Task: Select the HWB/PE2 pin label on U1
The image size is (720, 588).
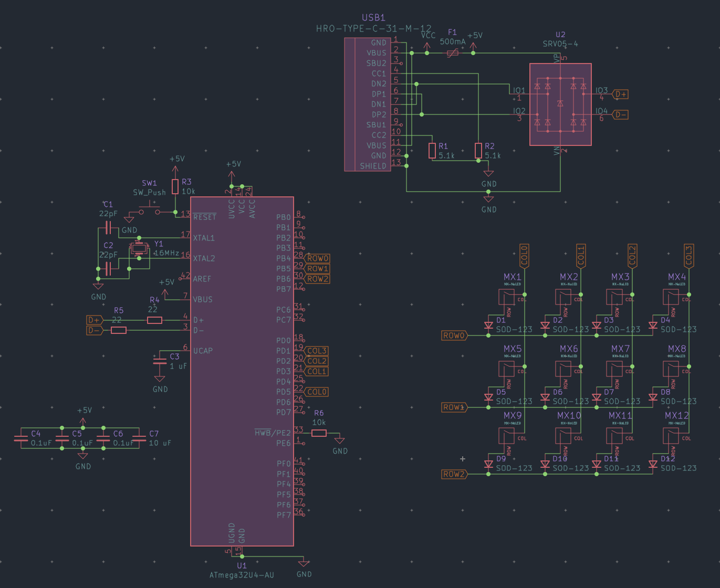Action: [273, 433]
